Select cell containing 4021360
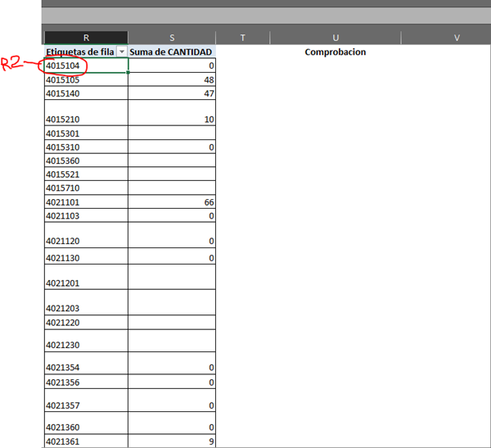This screenshot has height=448, width=491. click(x=86, y=423)
